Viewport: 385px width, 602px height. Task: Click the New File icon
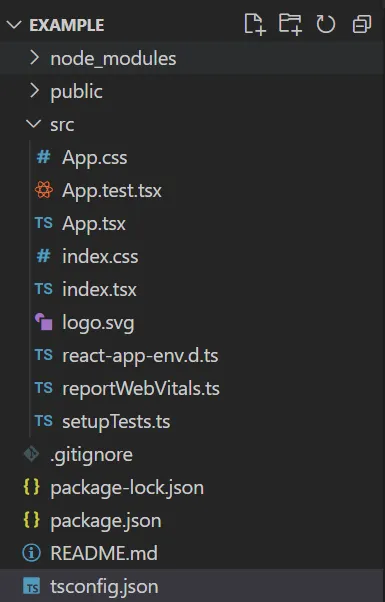click(255, 25)
